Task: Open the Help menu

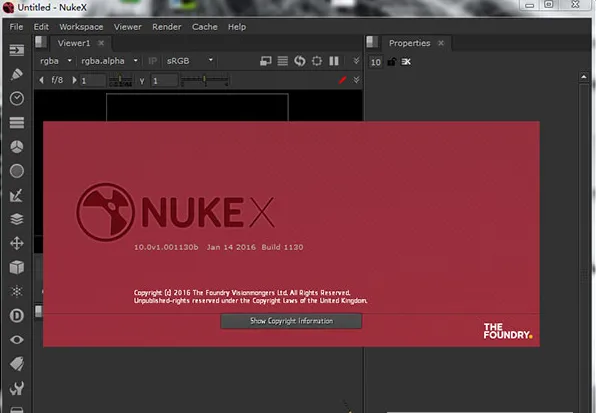Action: pyautogui.click(x=237, y=27)
